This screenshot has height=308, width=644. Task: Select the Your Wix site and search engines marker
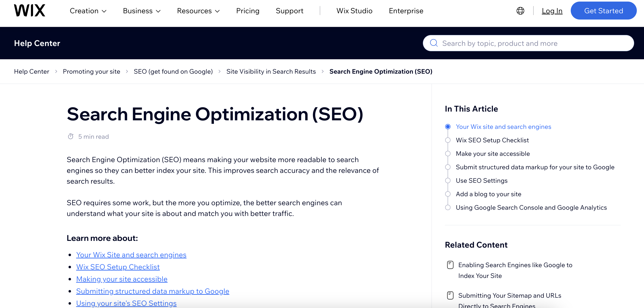(x=448, y=127)
